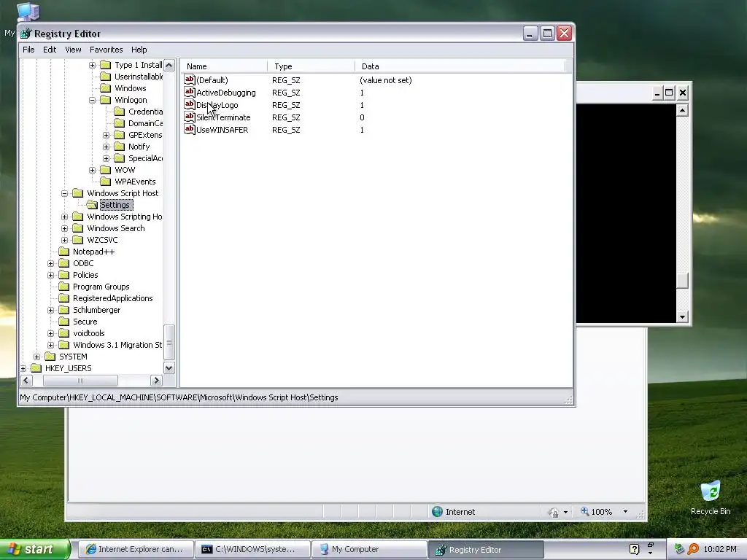
Task: Expand the WZCSVC key
Action: pyautogui.click(x=64, y=240)
